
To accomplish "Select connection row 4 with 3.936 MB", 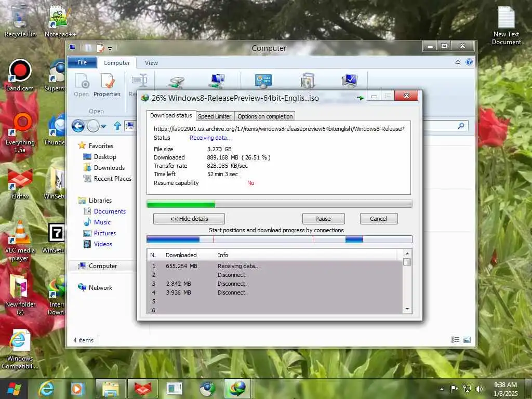I will click(x=275, y=292).
